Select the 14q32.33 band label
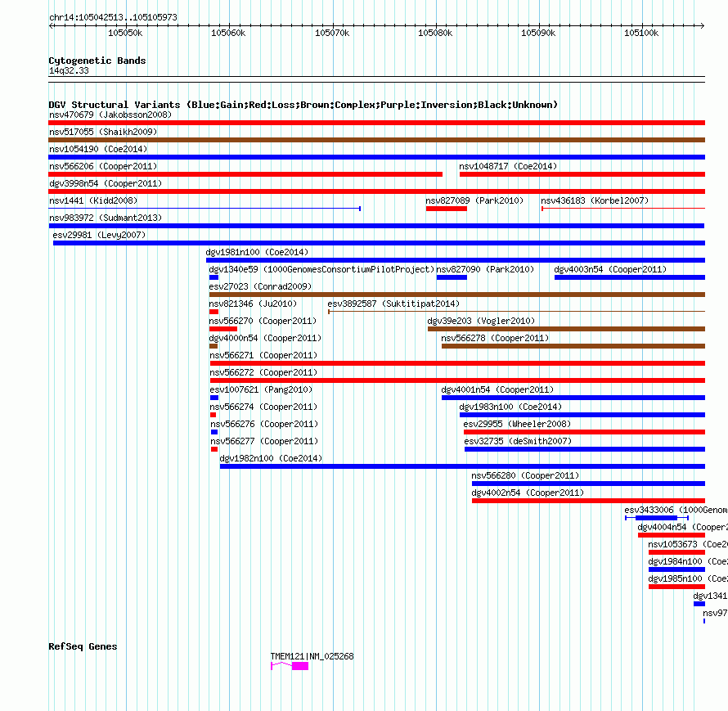The image size is (728, 711). (x=69, y=70)
